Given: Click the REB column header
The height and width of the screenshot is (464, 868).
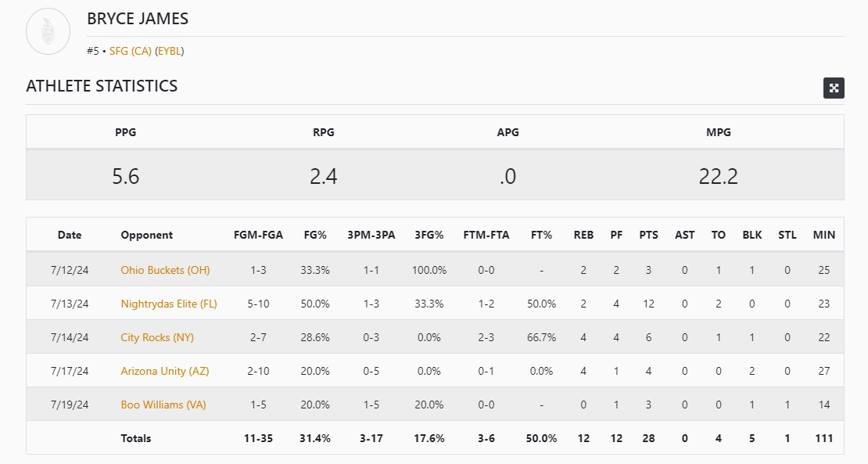Looking at the screenshot, I should (583, 235).
